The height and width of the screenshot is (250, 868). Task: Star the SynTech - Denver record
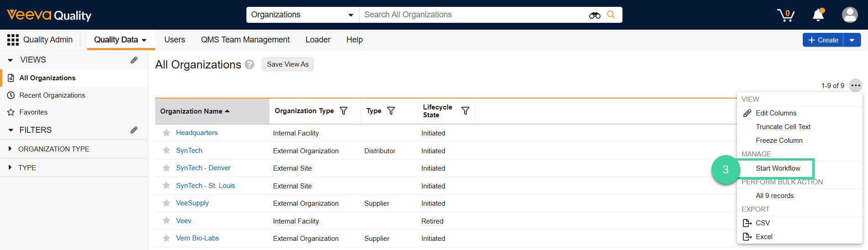click(167, 168)
